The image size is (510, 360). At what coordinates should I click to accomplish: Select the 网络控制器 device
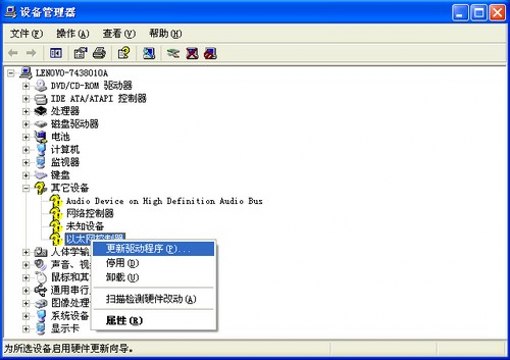[x=90, y=213]
